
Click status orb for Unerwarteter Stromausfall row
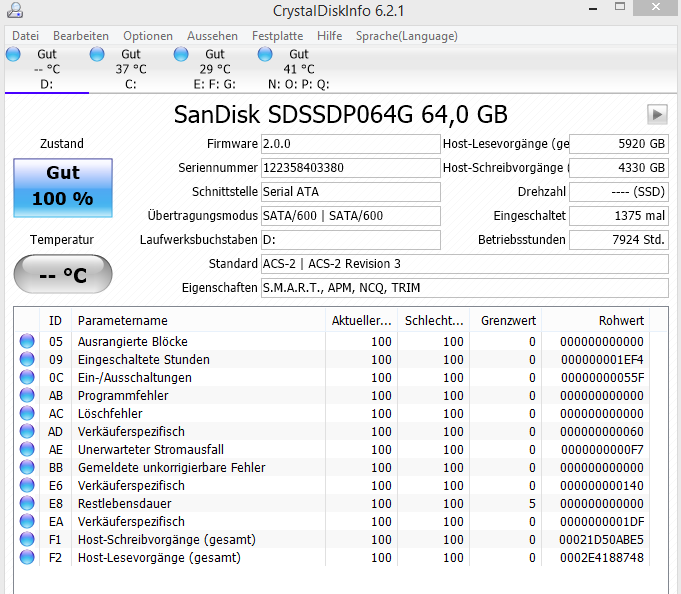pos(27,449)
